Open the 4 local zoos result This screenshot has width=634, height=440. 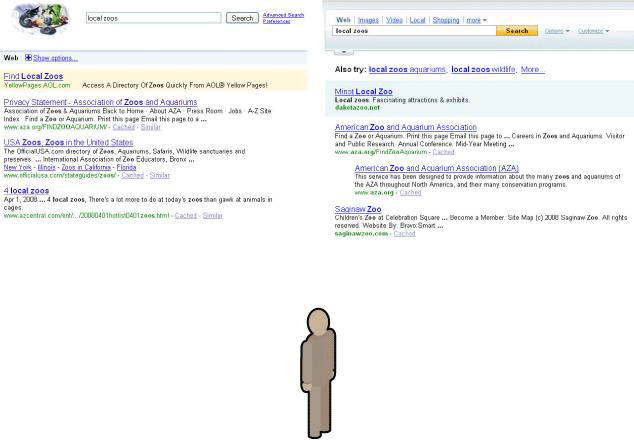coord(26,190)
